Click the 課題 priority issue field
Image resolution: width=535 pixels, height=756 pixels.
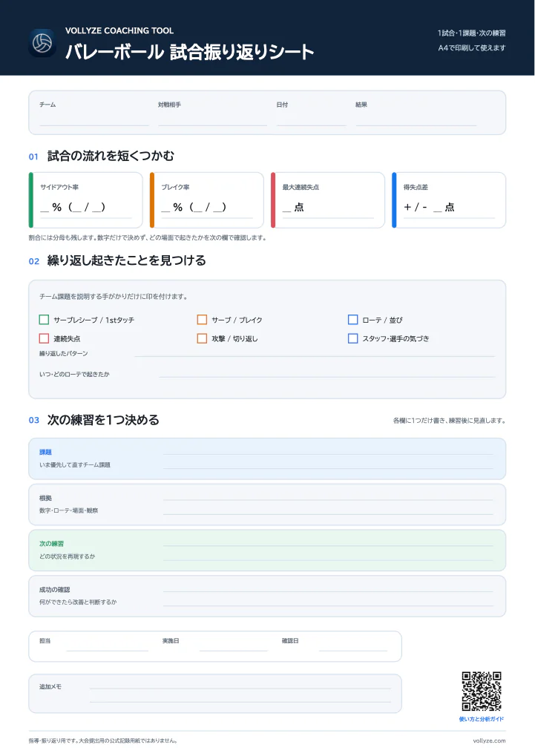pyautogui.click(x=267, y=458)
